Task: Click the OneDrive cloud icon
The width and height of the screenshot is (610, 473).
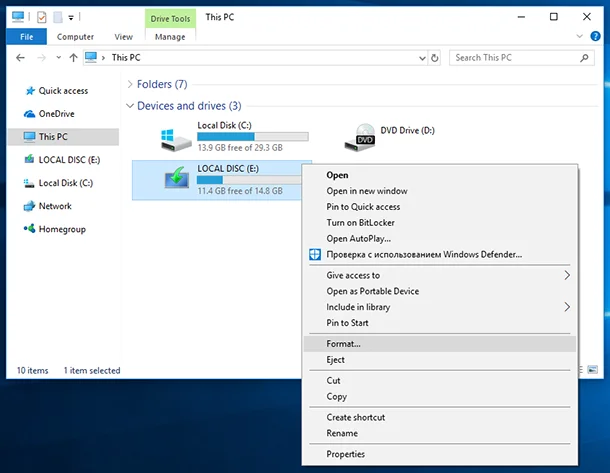Action: tap(29, 114)
